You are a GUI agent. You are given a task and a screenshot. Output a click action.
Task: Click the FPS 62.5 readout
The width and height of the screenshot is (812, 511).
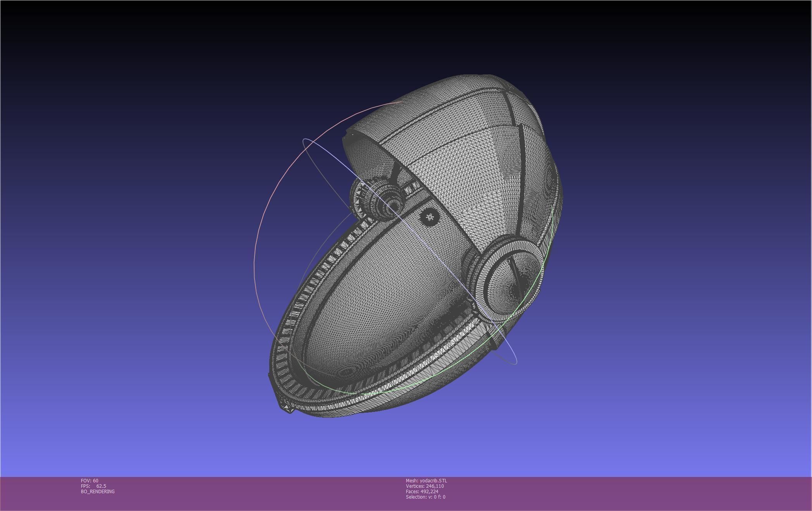click(x=93, y=486)
